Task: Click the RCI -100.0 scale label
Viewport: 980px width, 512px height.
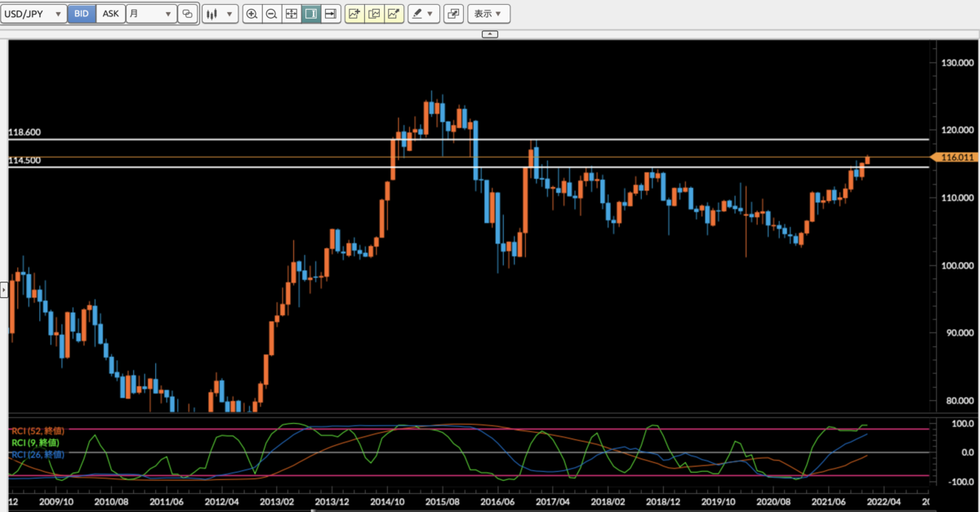Action: pyautogui.click(x=960, y=481)
